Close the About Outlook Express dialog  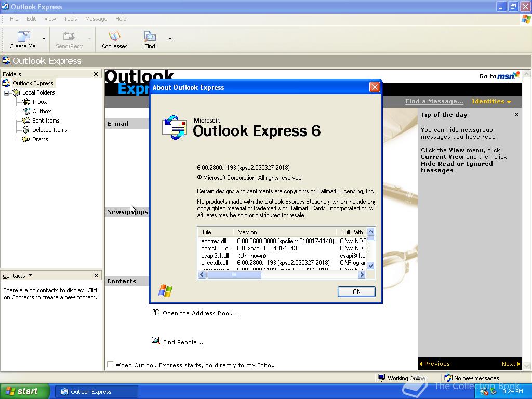(375, 87)
